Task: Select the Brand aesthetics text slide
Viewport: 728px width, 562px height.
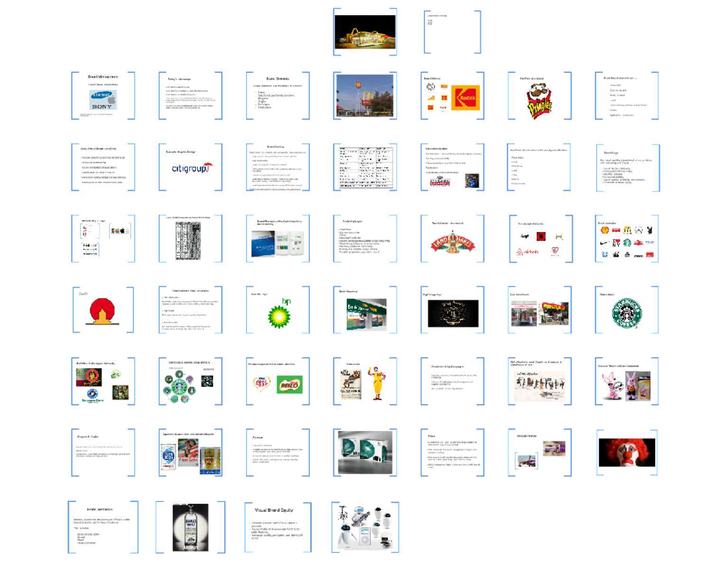Action: [103, 527]
